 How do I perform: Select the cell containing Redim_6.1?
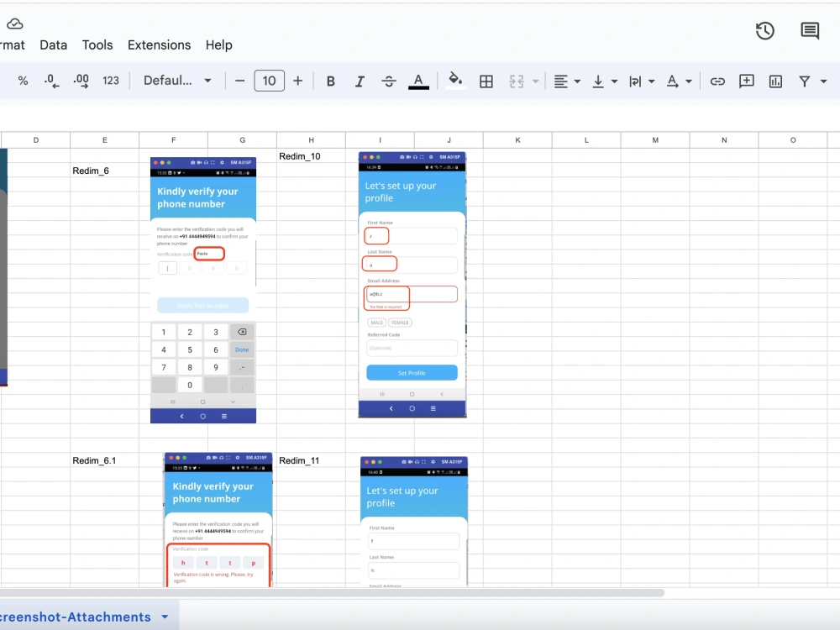104,460
